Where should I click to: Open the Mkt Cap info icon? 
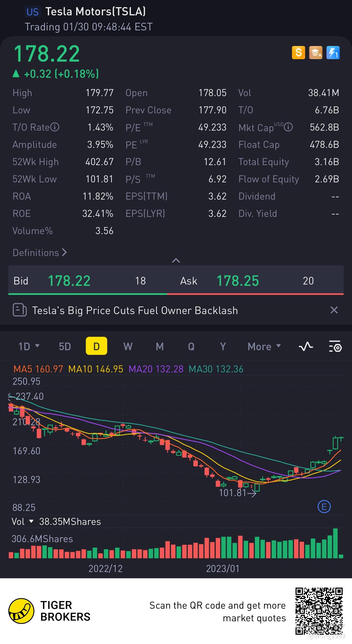point(288,127)
